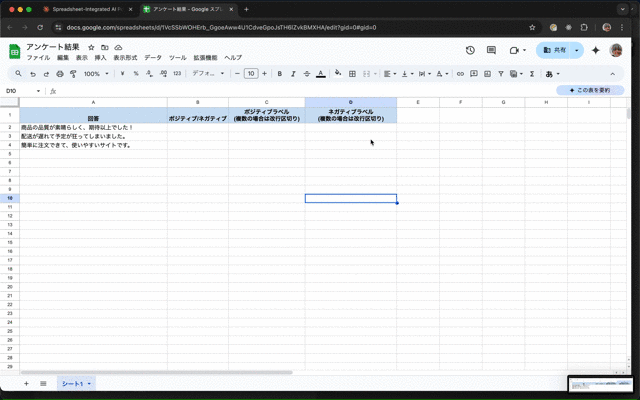This screenshot has height=400, width=640.
Task: Open horizontal align dropdown
Action: point(390,74)
